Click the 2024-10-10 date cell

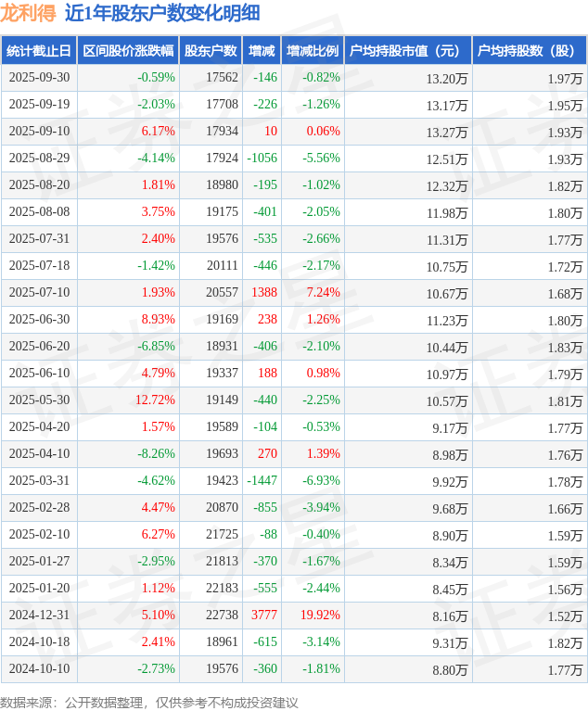point(39,669)
